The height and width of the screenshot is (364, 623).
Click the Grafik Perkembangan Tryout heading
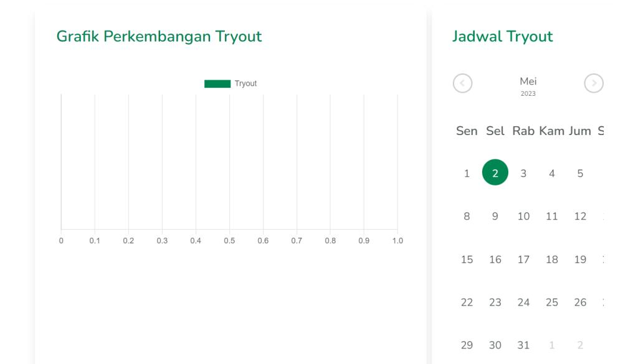[159, 37]
